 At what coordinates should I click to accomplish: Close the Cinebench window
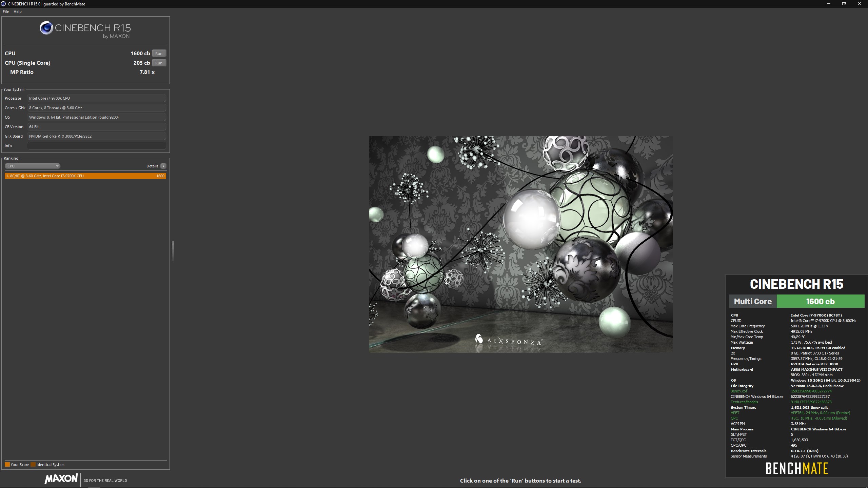tap(860, 4)
